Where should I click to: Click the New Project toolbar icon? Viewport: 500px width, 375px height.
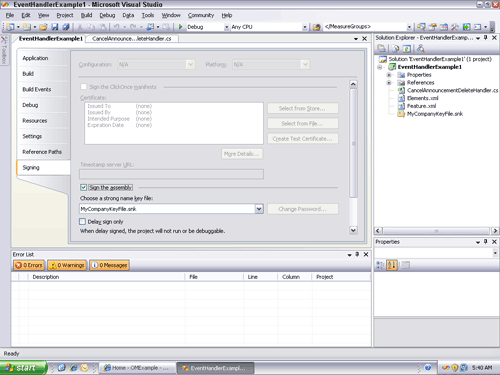click(x=10, y=27)
